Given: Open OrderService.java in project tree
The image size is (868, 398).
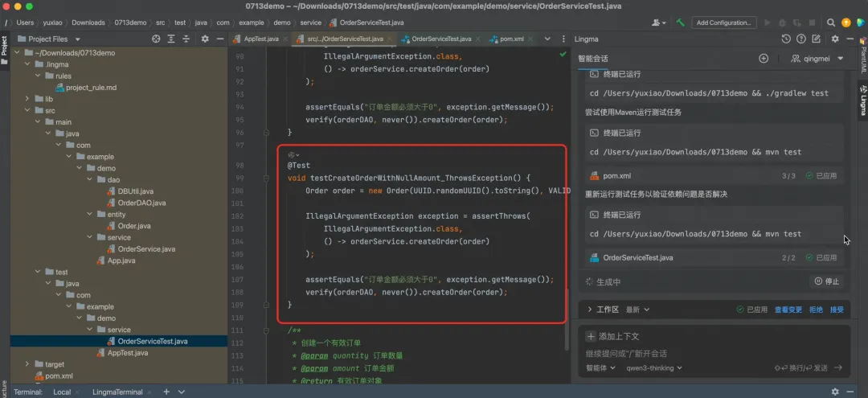Looking at the screenshot, I should click(x=146, y=248).
